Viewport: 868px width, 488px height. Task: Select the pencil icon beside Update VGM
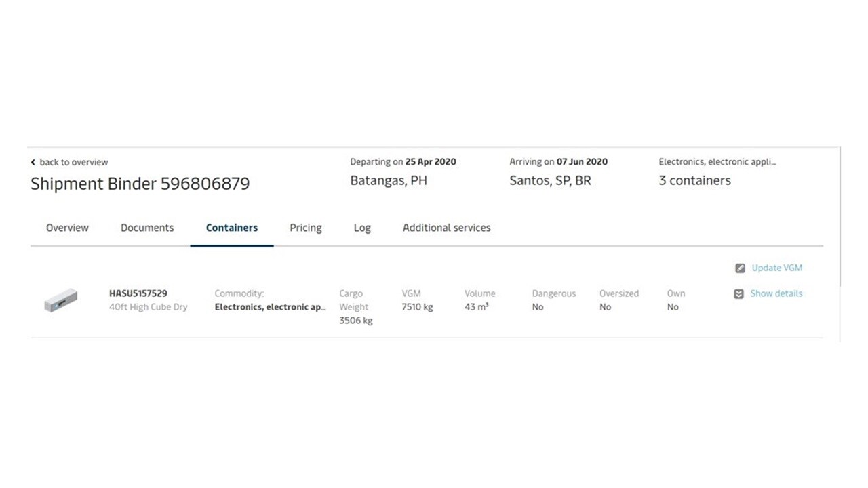(740, 268)
